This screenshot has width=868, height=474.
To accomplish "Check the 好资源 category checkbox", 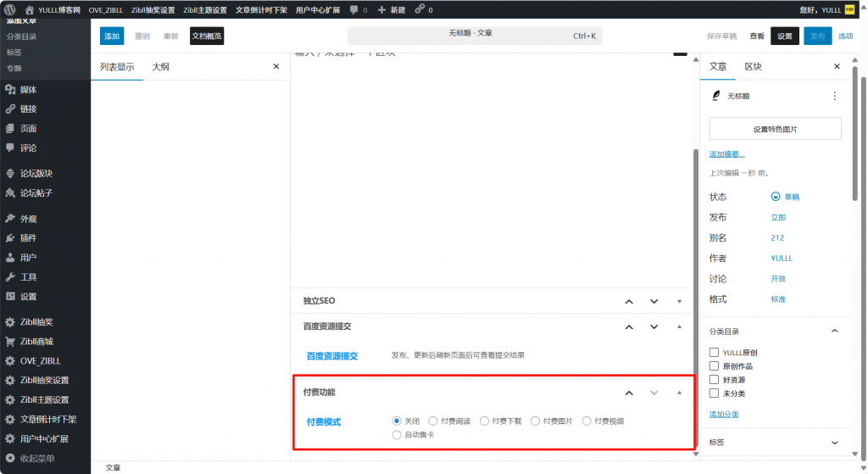I will pos(714,379).
